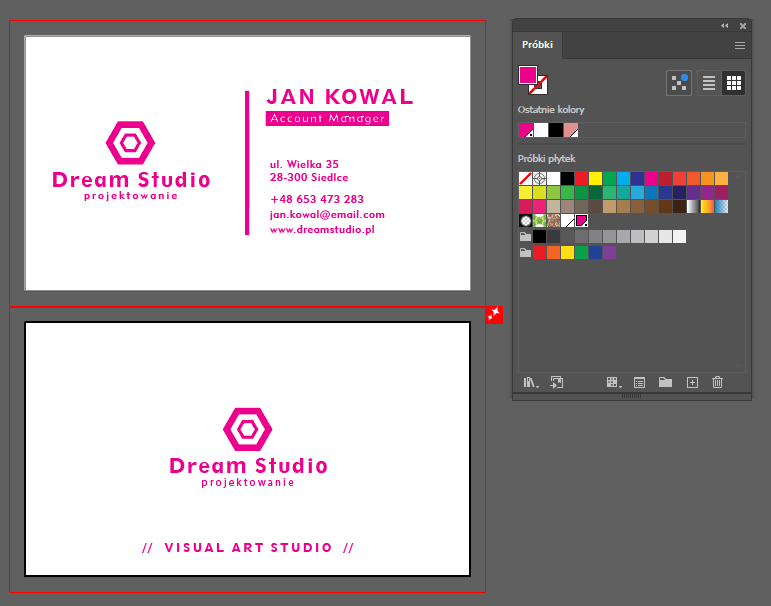The height and width of the screenshot is (606, 771).
Task: Open Show Swatch Kinds menu
Action: (614, 382)
